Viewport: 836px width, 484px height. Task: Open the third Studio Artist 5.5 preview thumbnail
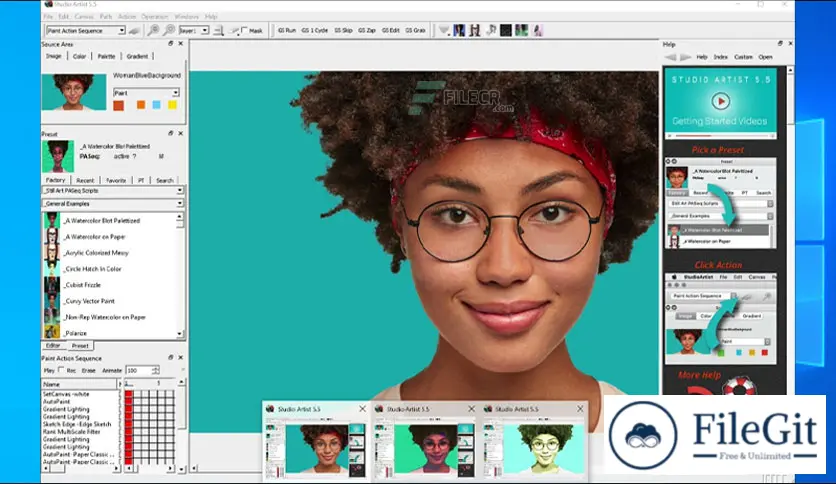coord(535,449)
